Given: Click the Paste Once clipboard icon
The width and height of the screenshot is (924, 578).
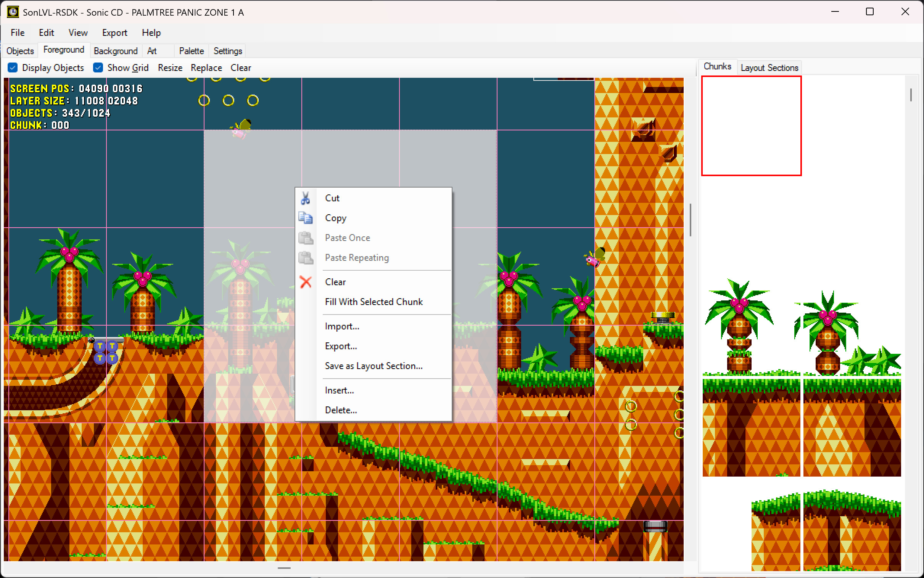Looking at the screenshot, I should tap(305, 238).
